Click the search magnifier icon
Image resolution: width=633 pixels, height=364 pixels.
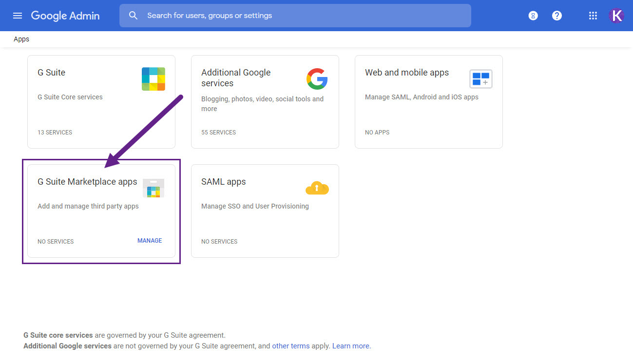pyautogui.click(x=133, y=16)
